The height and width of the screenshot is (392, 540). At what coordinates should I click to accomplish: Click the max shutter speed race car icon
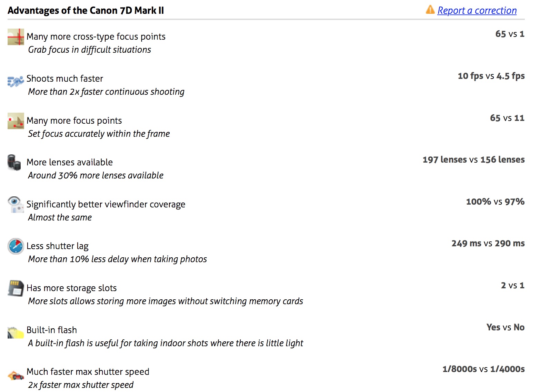pos(16,375)
